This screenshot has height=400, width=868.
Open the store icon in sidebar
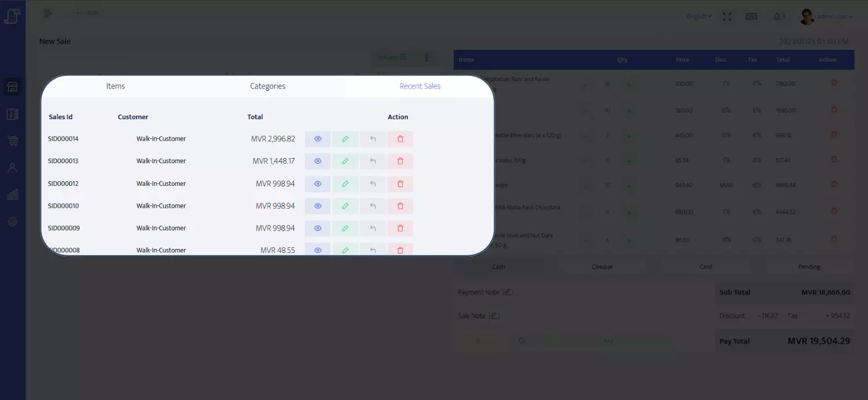pyautogui.click(x=12, y=87)
